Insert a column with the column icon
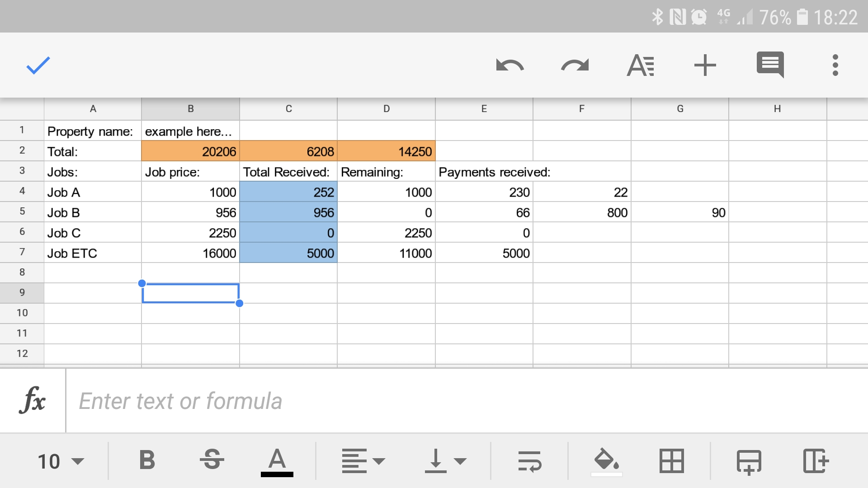This screenshot has height=488, width=868. pos(816,461)
